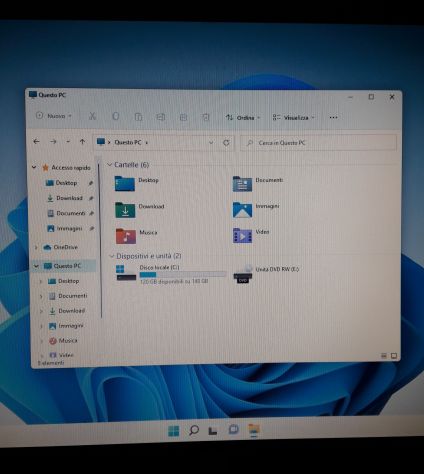Screen dimensions: 424x474
Task: Open the three-dot more options menu
Action: (x=333, y=118)
